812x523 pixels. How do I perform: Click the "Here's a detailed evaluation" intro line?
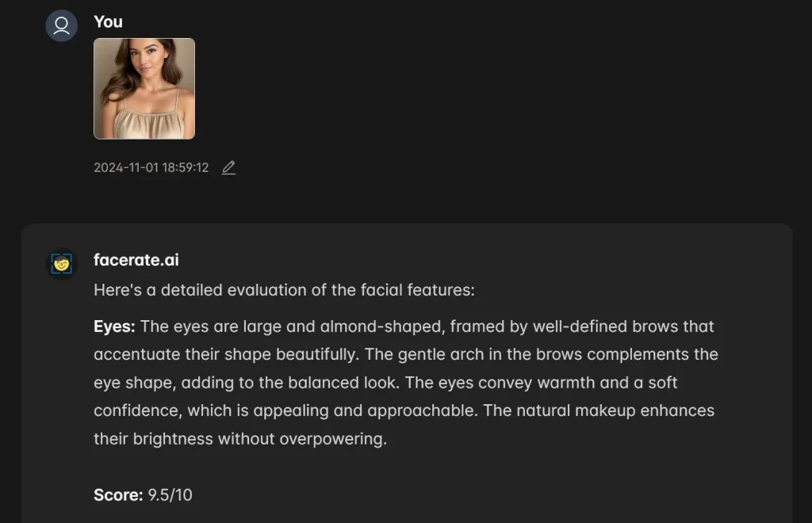point(284,290)
